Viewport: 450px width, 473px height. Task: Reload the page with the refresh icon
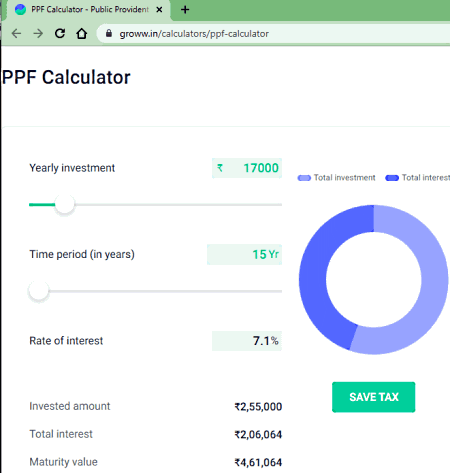[60, 33]
